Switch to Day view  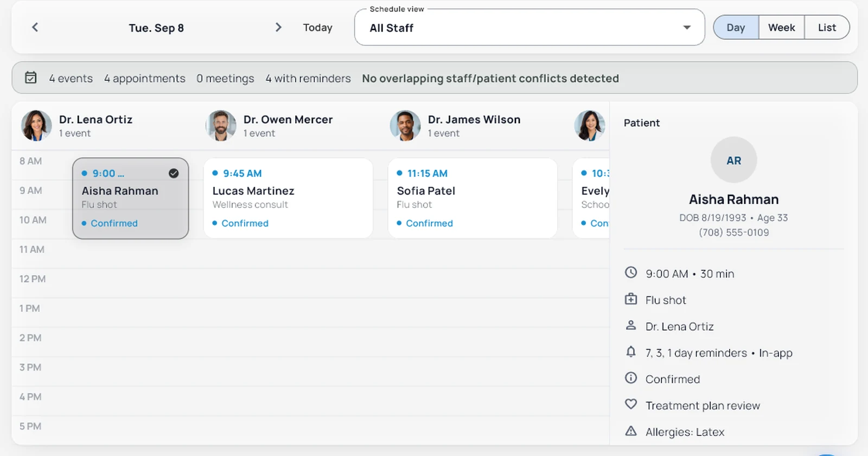736,28
